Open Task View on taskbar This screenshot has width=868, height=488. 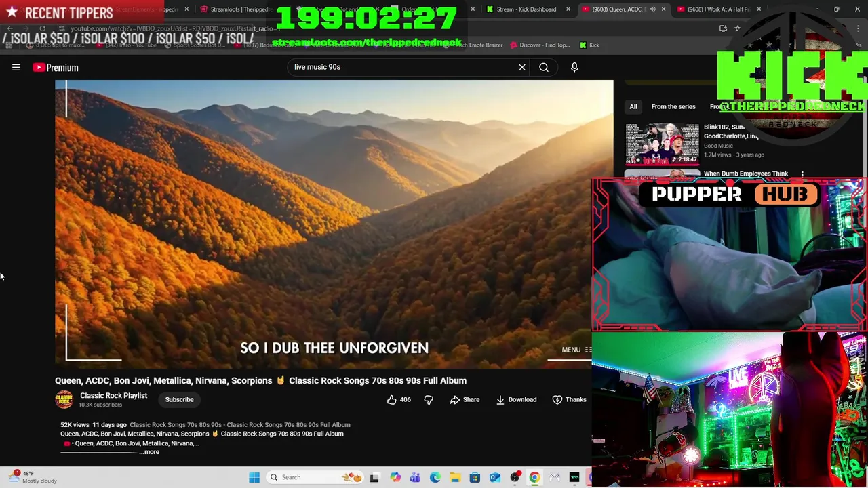[374, 477]
